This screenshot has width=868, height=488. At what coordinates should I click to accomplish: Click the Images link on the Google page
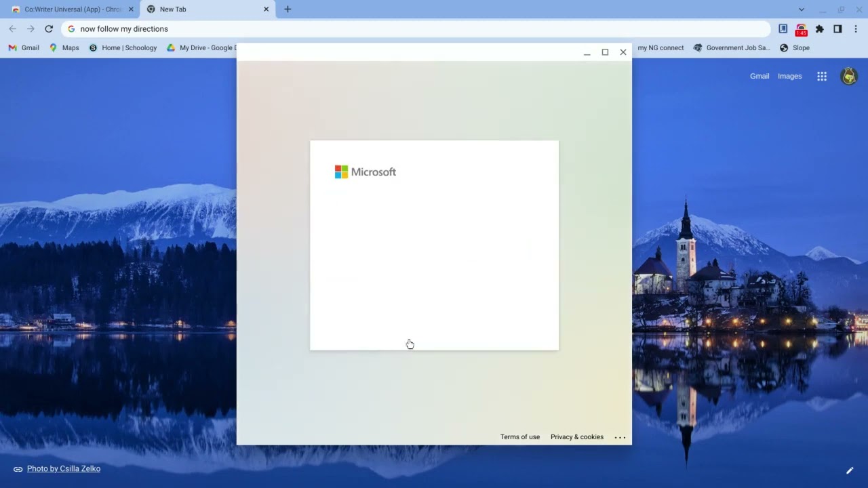789,77
